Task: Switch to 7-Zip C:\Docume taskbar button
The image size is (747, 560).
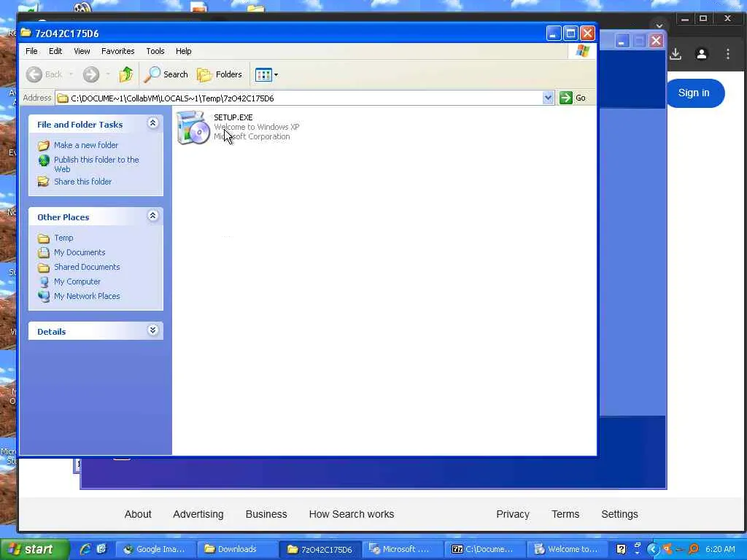Action: point(484,550)
